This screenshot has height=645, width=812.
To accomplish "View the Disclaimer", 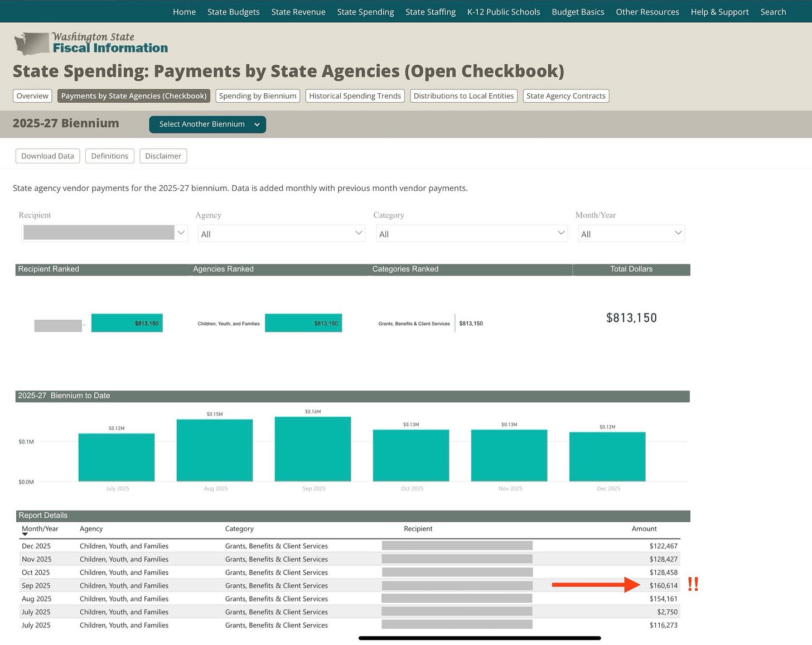I will (163, 156).
